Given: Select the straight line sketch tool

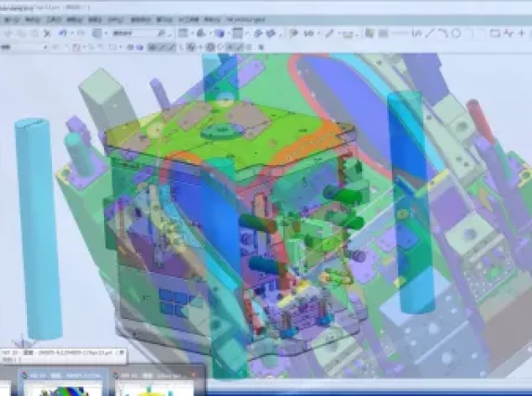Looking at the screenshot, I should click(430, 33).
